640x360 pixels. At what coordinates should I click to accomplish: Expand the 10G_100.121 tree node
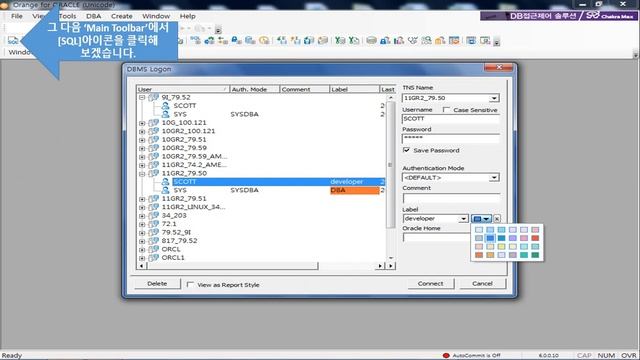point(142,123)
